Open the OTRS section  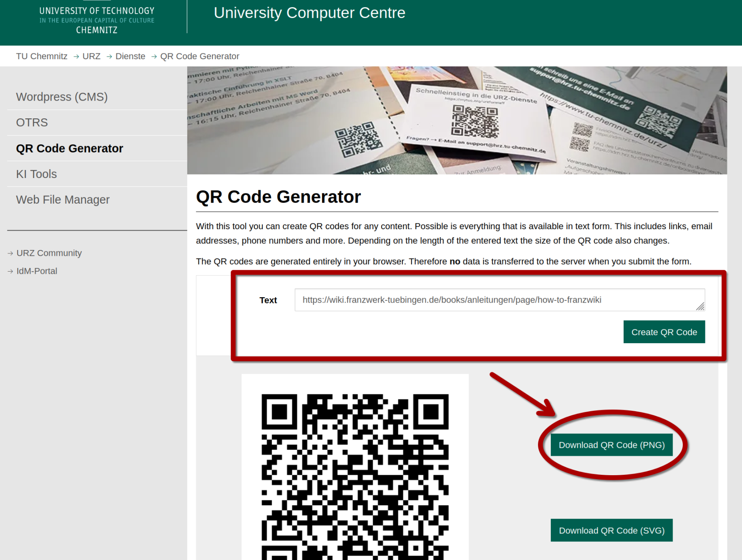pos(32,122)
